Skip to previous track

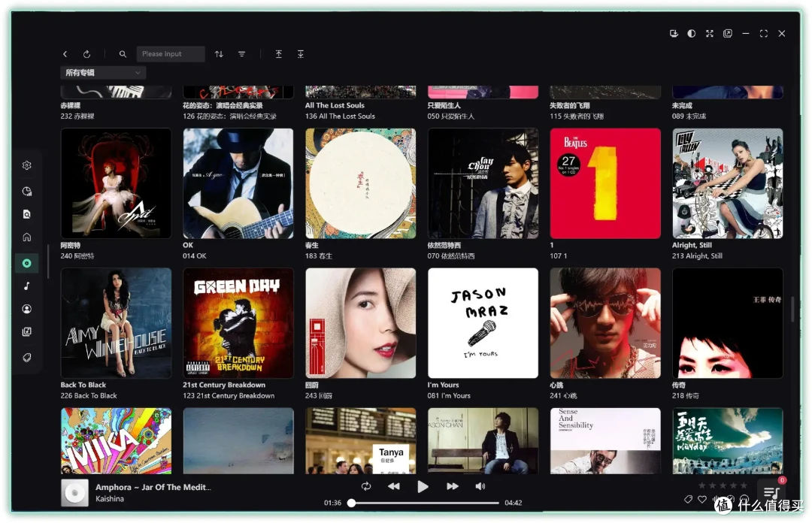(x=393, y=486)
